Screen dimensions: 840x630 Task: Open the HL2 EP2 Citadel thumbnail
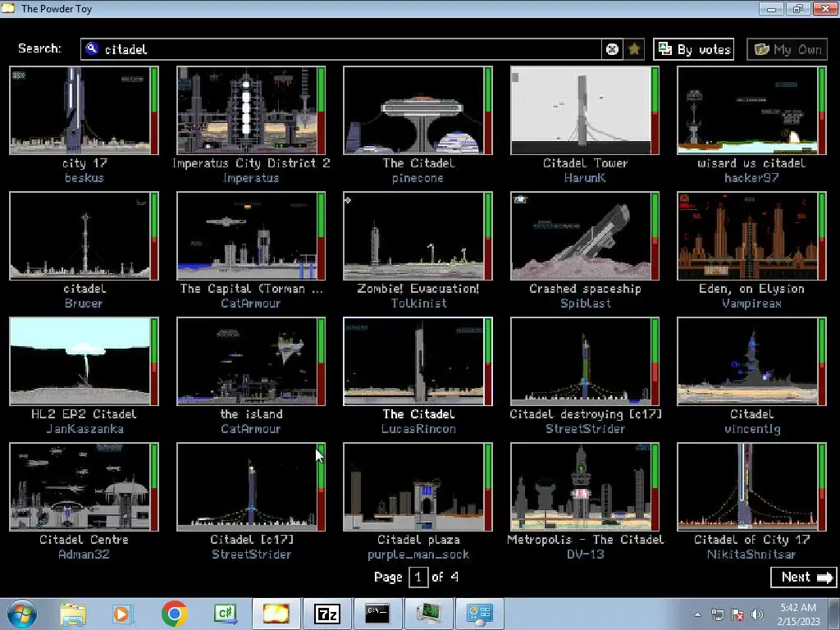(x=80, y=361)
